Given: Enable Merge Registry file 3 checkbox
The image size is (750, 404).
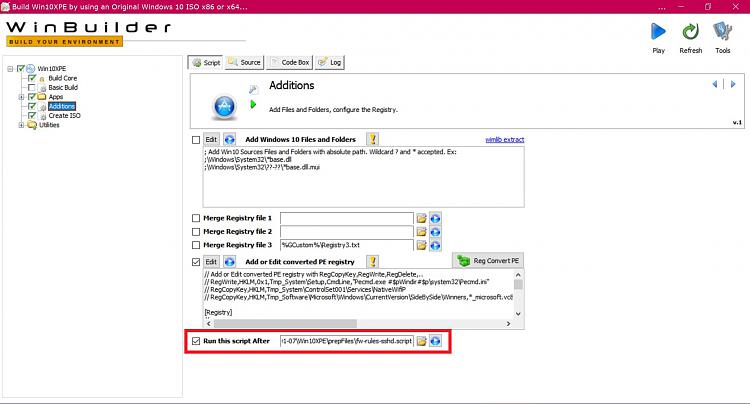Looking at the screenshot, I should pos(196,245).
